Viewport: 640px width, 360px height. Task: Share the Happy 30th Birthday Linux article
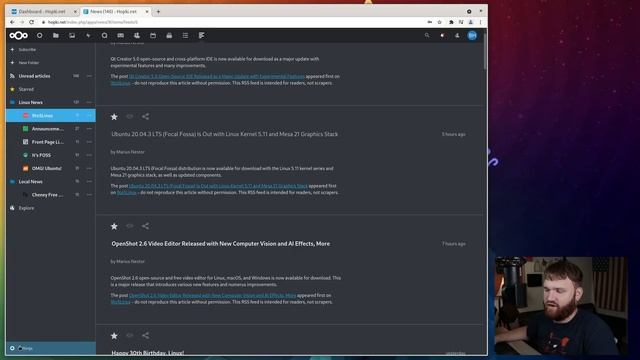[145, 336]
